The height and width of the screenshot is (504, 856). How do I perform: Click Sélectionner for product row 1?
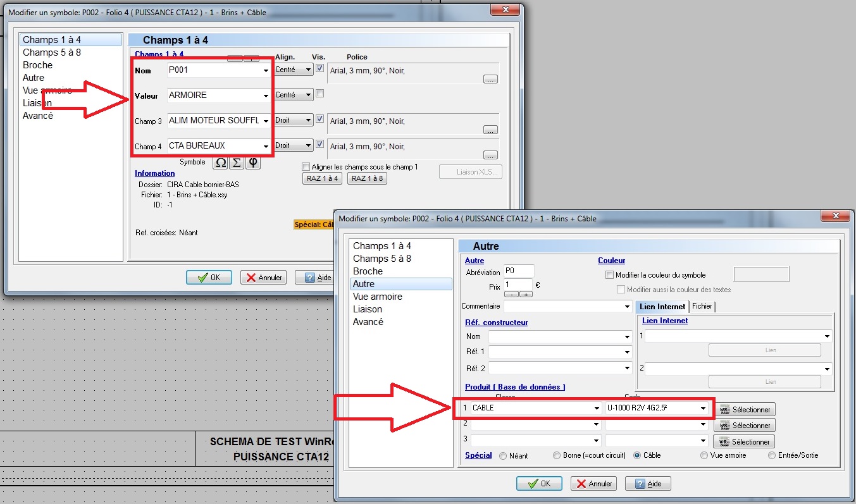pyautogui.click(x=744, y=409)
